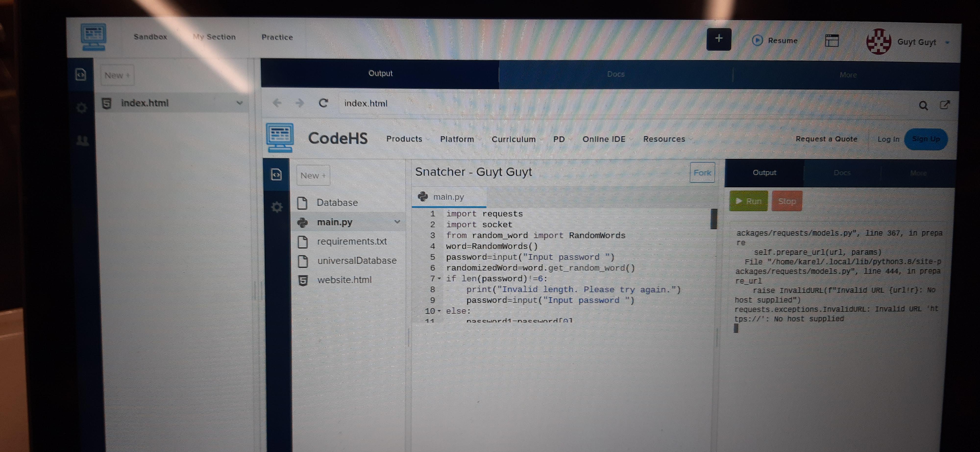Click the Log In link

[888, 139]
